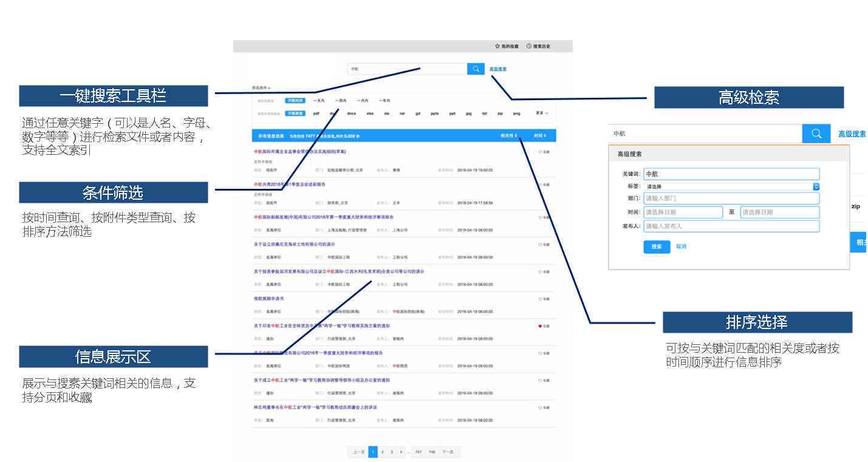
Task: Favorite the 等公司的请示 joint-venture result heart
Action: [x=540, y=271]
